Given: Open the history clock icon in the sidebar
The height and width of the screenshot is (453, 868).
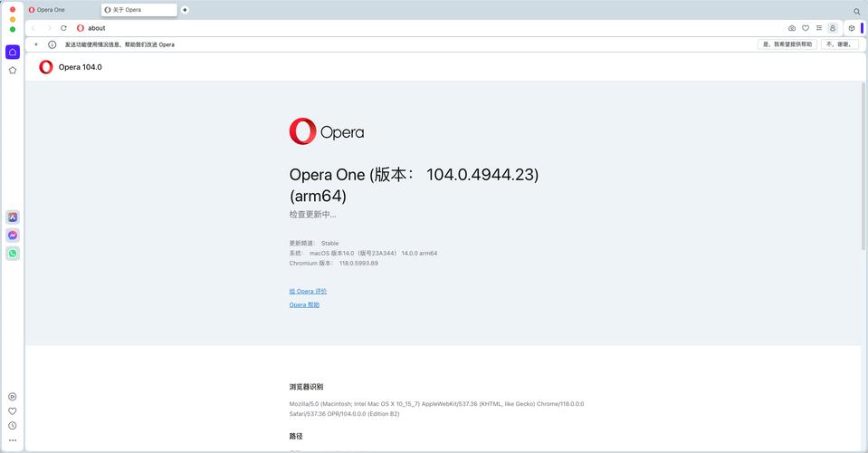Looking at the screenshot, I should click(13, 426).
